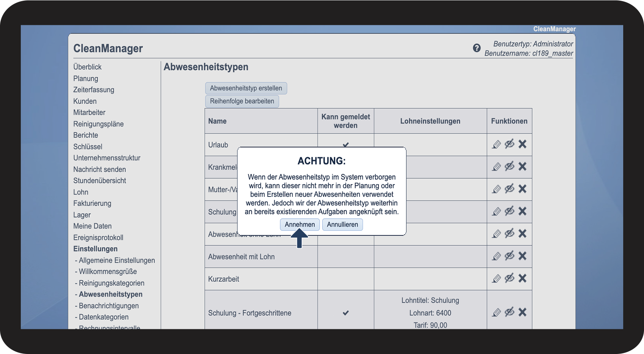Click the Benutzername: cl189_master text
This screenshot has height=354, width=644.
(x=529, y=54)
